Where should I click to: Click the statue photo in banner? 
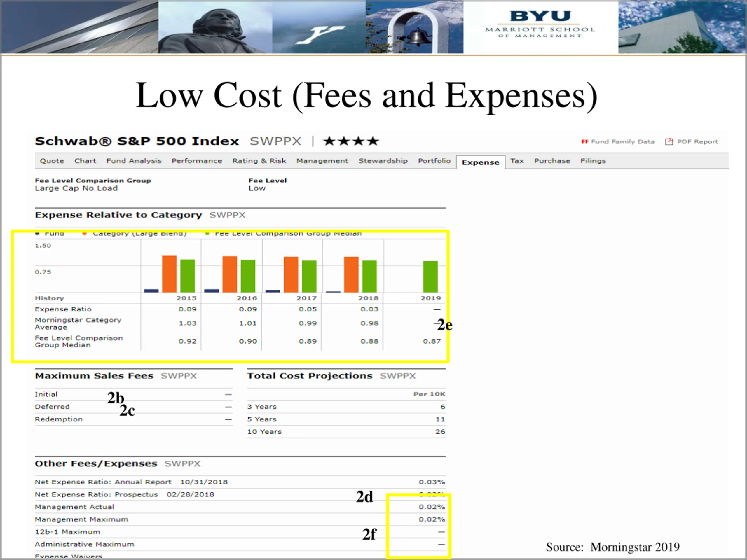pyautogui.click(x=215, y=27)
